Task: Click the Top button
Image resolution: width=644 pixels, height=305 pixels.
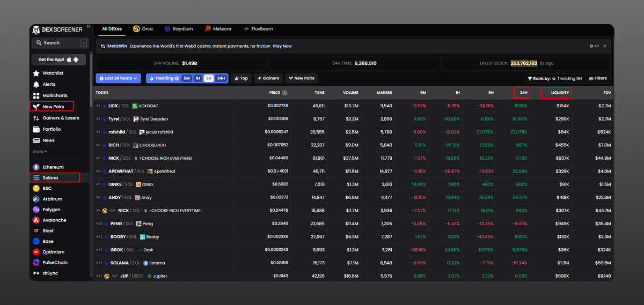Action: (241, 78)
